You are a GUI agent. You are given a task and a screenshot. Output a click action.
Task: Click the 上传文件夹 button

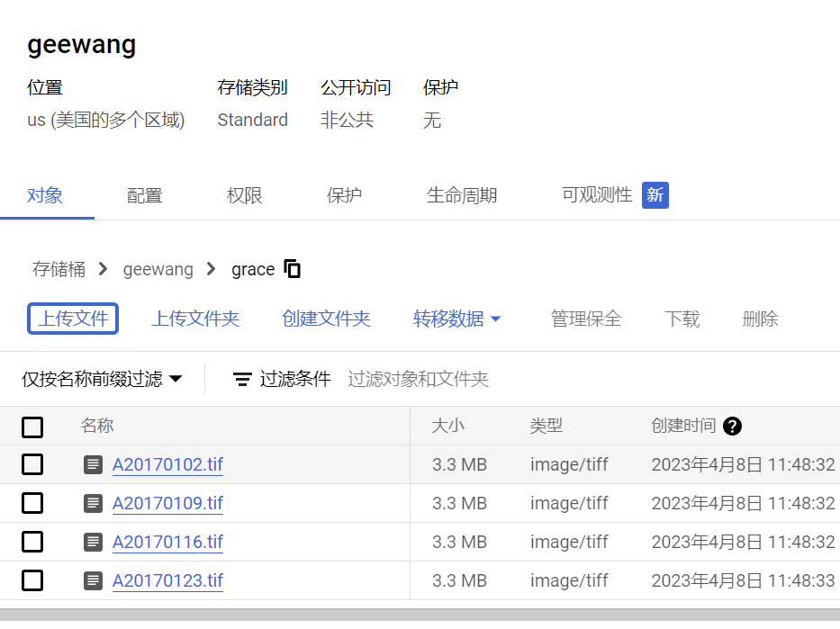tap(195, 319)
